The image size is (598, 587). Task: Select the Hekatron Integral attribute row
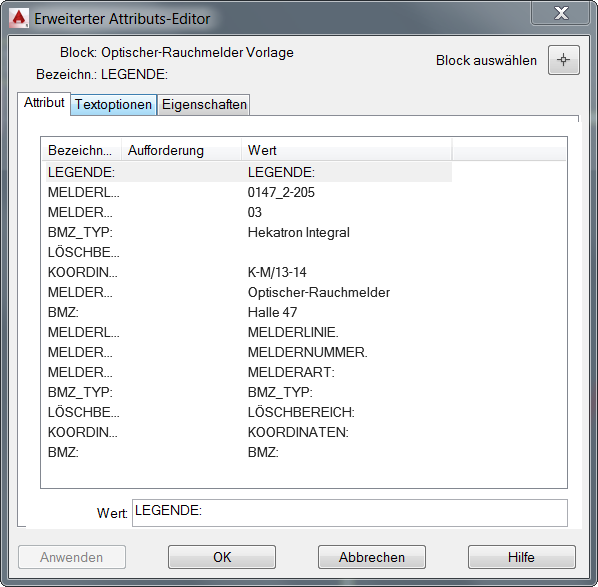click(x=249, y=232)
